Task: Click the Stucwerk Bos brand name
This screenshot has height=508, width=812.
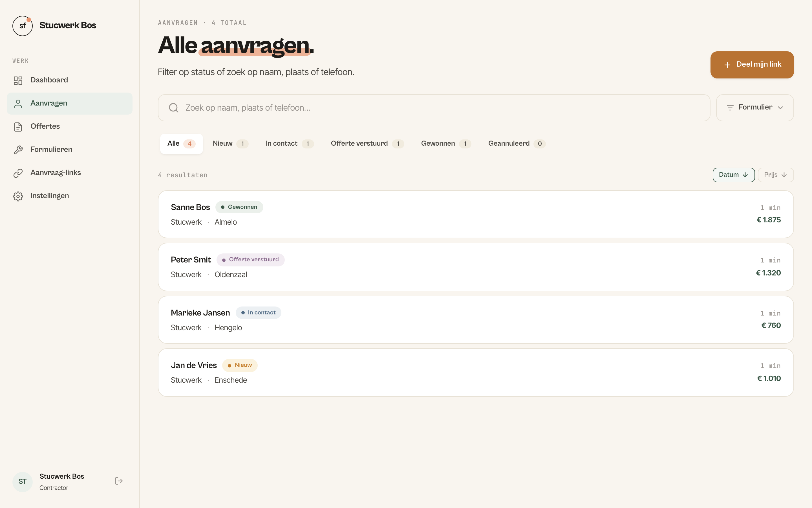Action: (68, 25)
